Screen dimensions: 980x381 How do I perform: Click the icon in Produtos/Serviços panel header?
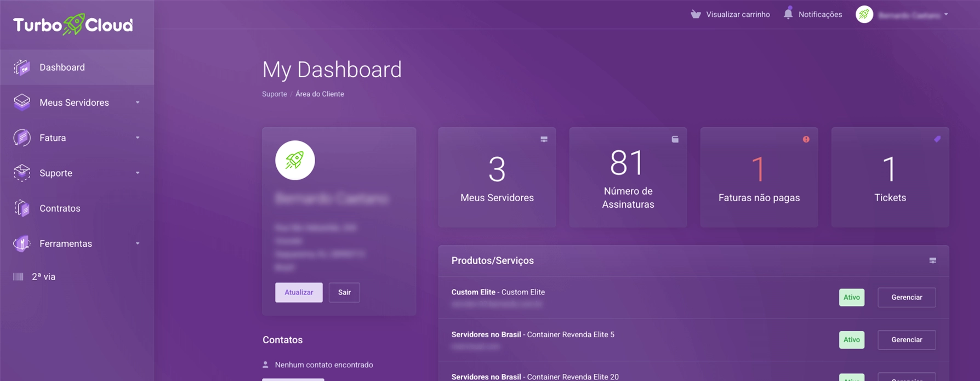[x=933, y=260]
